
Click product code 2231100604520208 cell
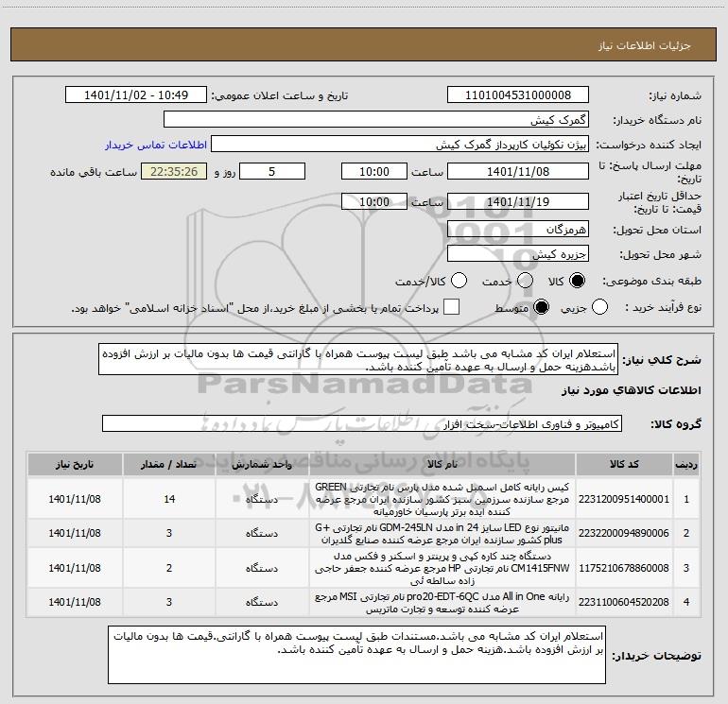pyautogui.click(x=624, y=602)
